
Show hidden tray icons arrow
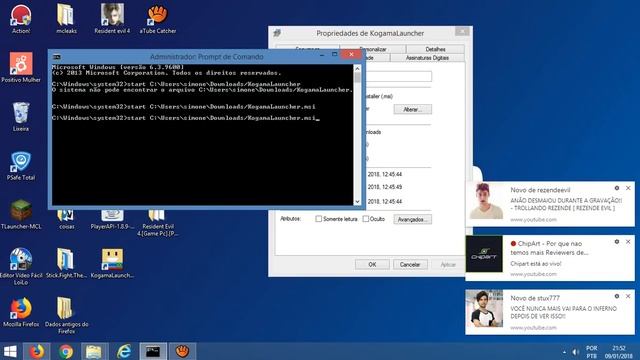[564, 352]
